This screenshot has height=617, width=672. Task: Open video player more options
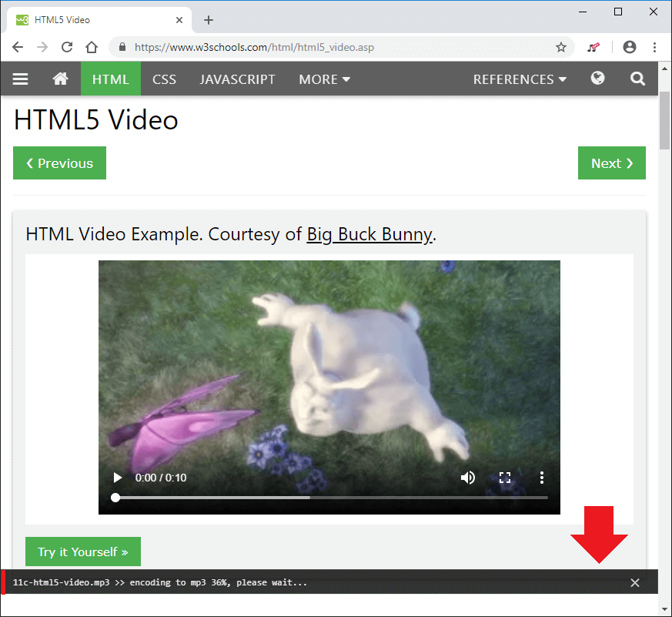[x=542, y=478]
